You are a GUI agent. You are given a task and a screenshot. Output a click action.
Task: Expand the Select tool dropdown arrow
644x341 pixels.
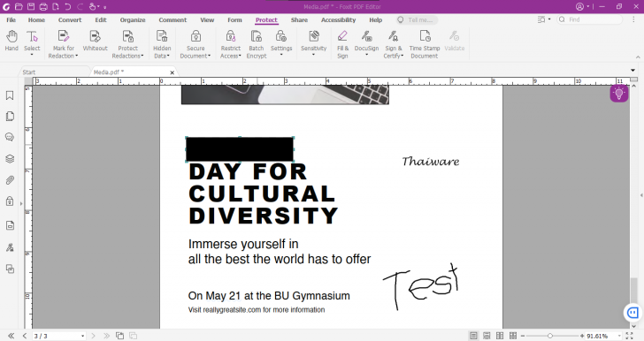(x=32, y=55)
